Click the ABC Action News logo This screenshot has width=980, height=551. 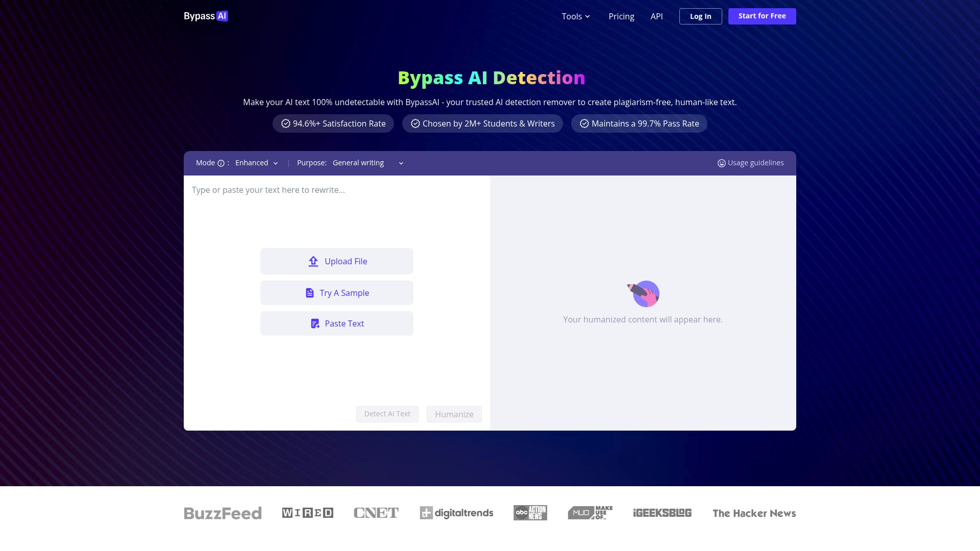pyautogui.click(x=530, y=513)
